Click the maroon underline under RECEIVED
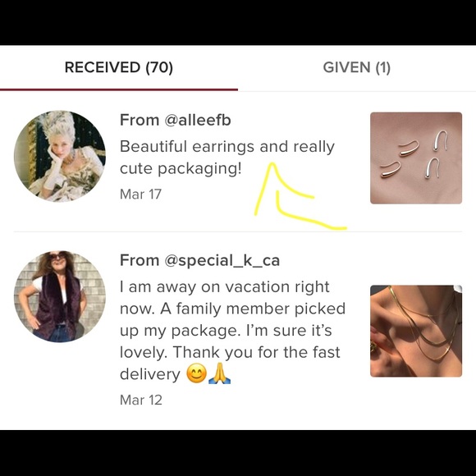The width and height of the screenshot is (476, 476). (119, 89)
